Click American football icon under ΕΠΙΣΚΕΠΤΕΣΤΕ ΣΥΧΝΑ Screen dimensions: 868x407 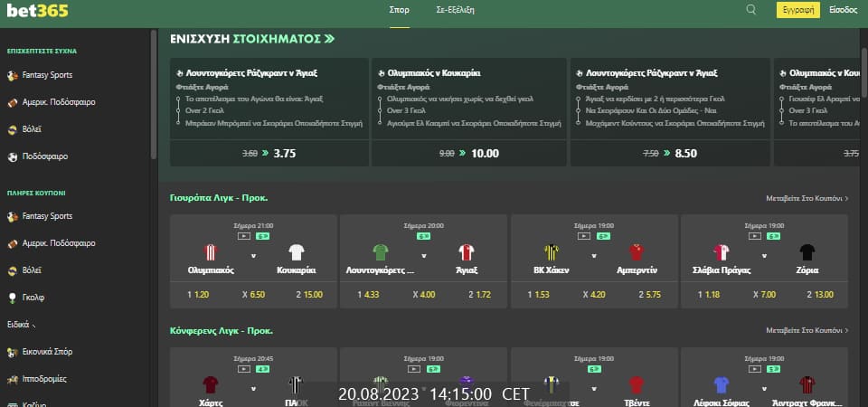pos(13,102)
